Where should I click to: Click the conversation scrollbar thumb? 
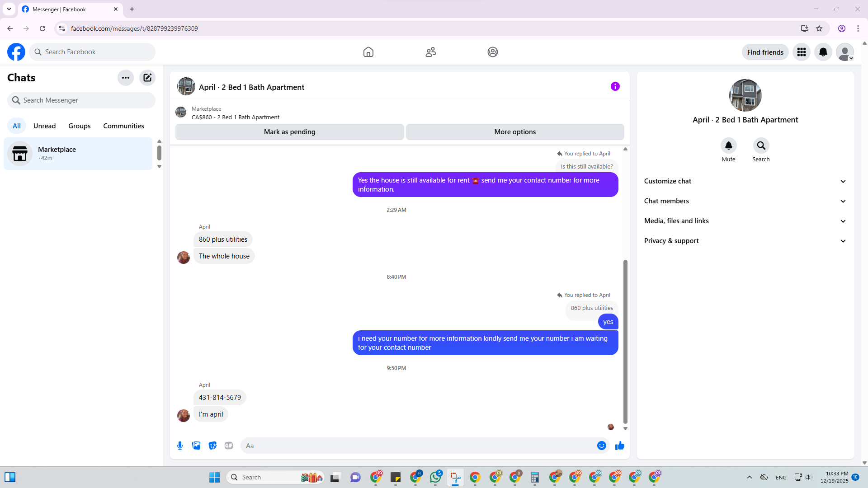625,341
